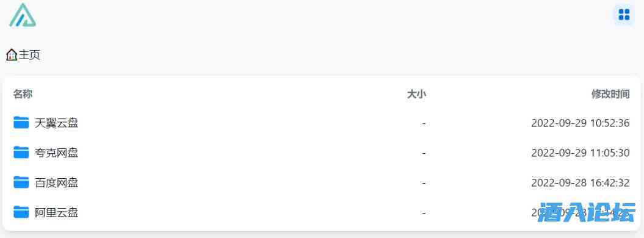Click the 2022-09-28 16:42:32 timestamp
The height and width of the screenshot is (238, 644).
click(x=581, y=182)
